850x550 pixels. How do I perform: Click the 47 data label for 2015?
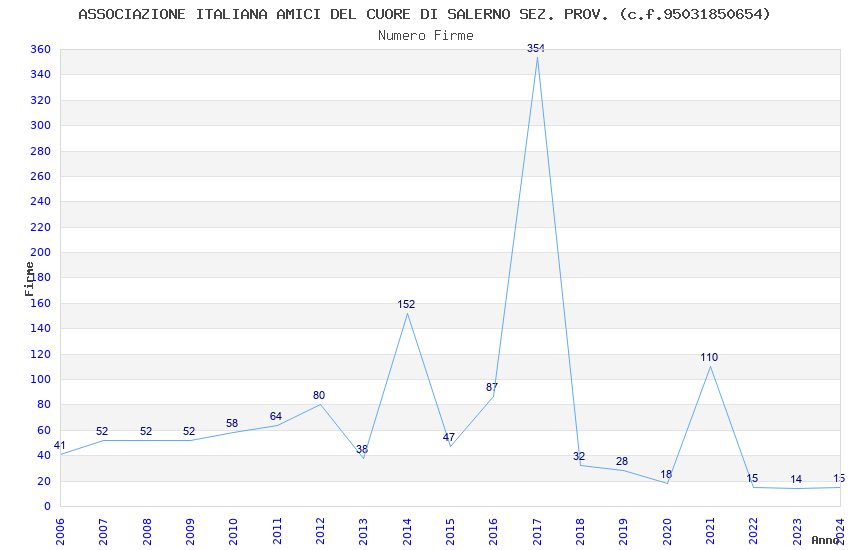[449, 438]
